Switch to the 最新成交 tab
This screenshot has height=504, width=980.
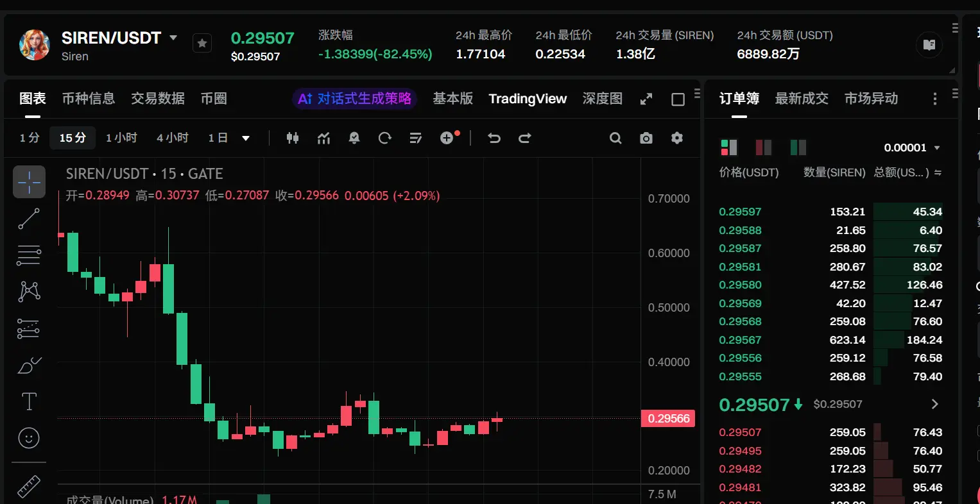tap(802, 99)
